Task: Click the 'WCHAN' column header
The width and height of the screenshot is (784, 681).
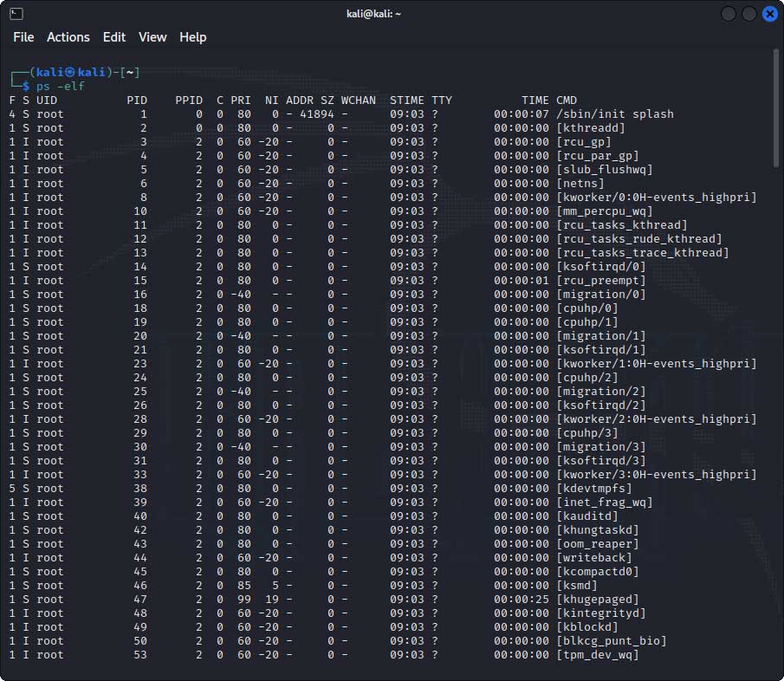Action: click(359, 101)
